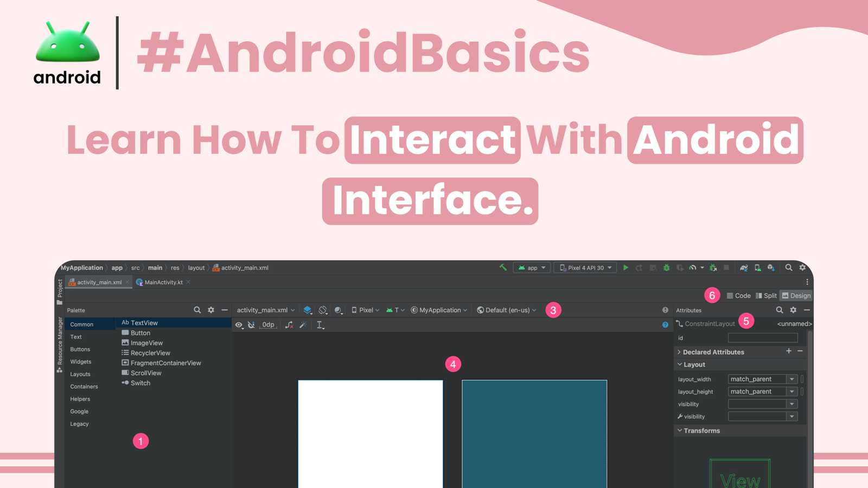
Task: Search the Palette using magnifier icon
Action: pyautogui.click(x=197, y=310)
